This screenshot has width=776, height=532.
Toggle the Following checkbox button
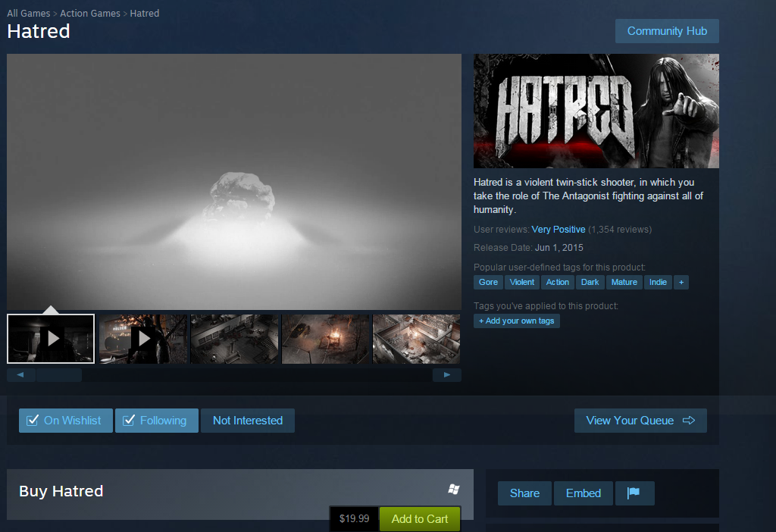tap(157, 421)
